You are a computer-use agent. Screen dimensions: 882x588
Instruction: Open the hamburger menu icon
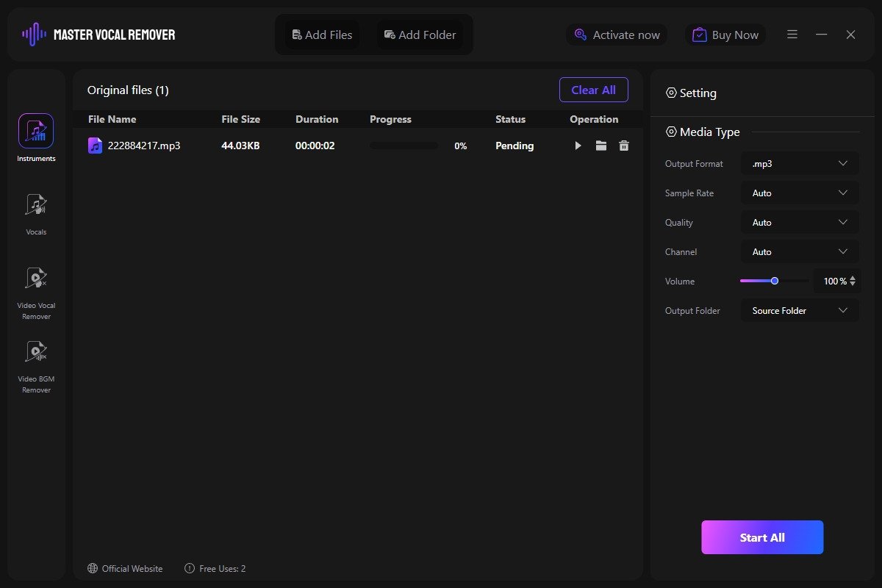point(792,35)
